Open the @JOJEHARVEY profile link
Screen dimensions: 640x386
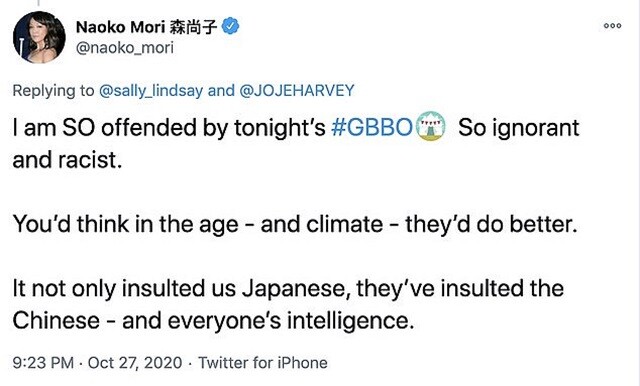(296, 91)
